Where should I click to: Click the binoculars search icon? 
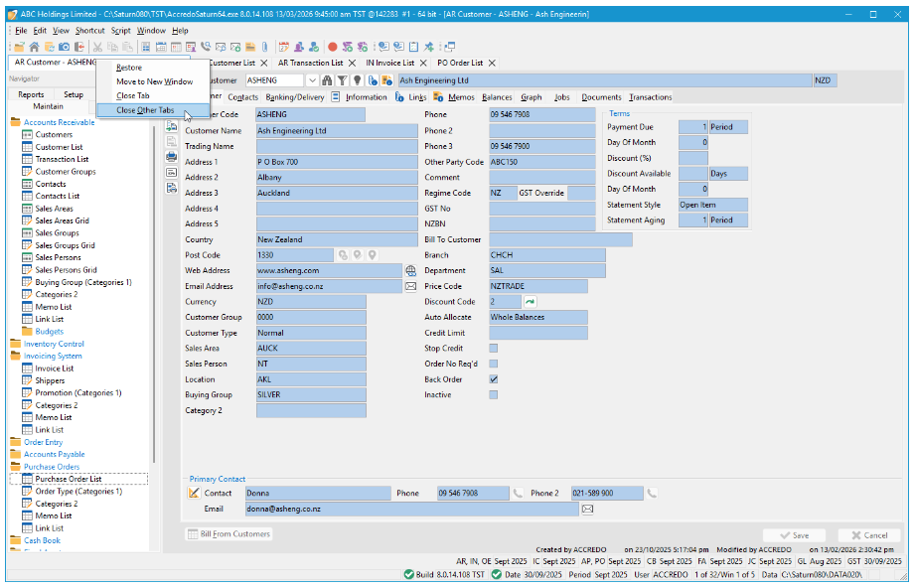[x=327, y=80]
